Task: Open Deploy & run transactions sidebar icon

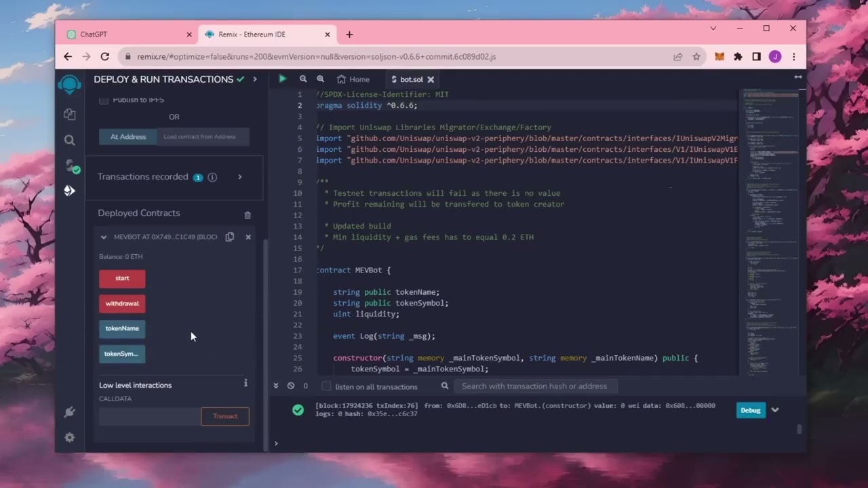Action: pos(69,191)
